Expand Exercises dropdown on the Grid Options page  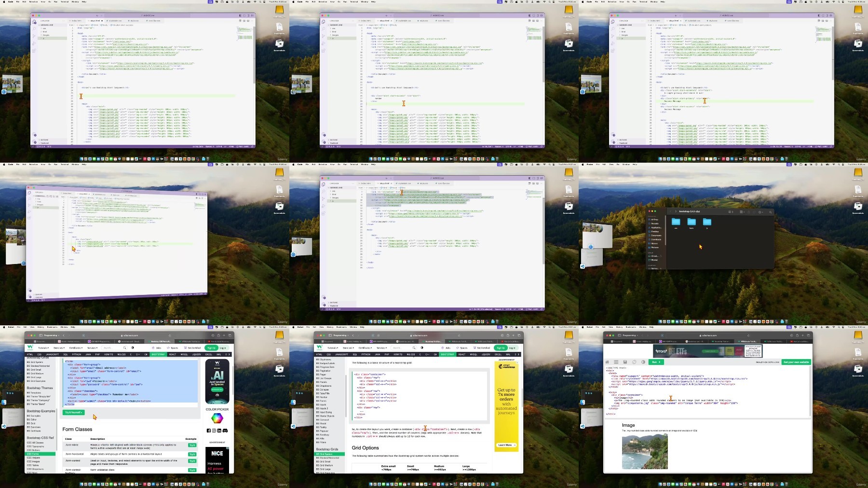(x=348, y=348)
